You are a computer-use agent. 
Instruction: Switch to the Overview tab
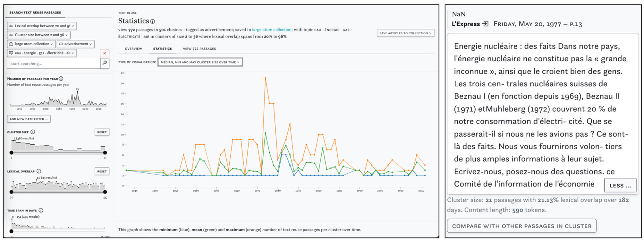click(133, 49)
